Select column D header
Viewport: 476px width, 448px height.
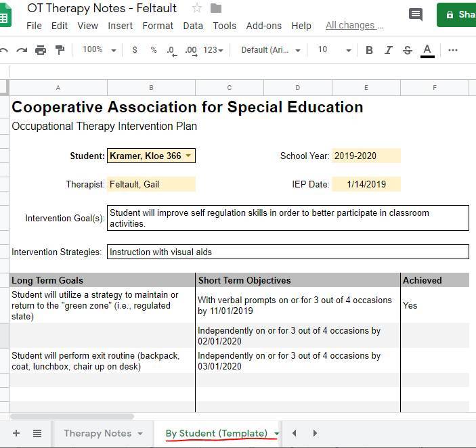pyautogui.click(x=298, y=88)
